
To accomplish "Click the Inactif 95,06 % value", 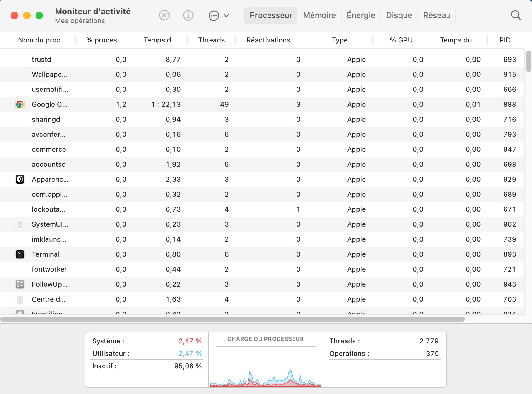I will (188, 366).
